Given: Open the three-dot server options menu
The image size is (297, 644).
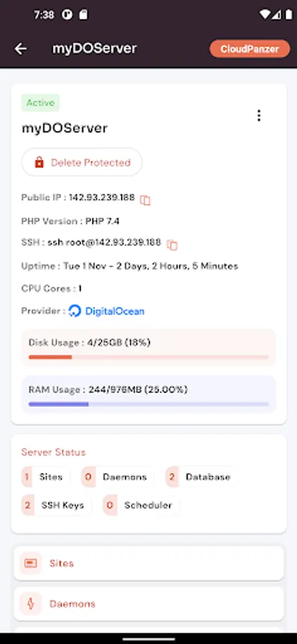Looking at the screenshot, I should click(x=258, y=115).
